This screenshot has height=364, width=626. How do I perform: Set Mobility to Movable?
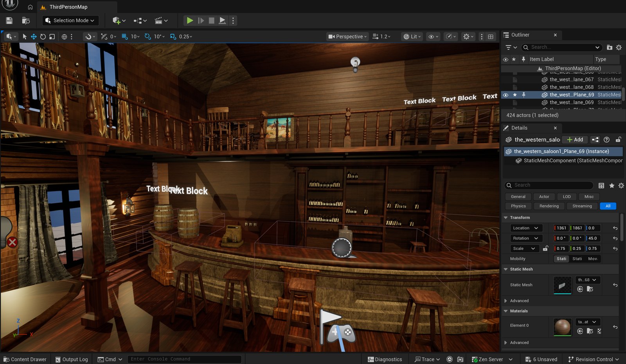click(593, 259)
